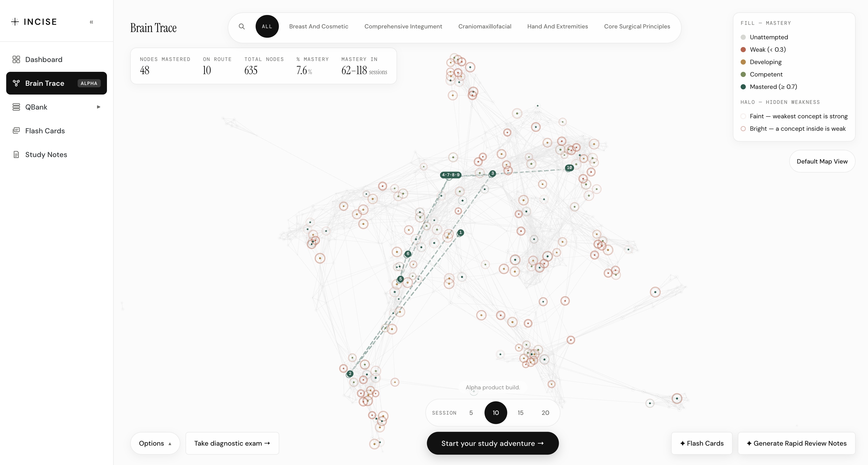Set session length to 10

pos(496,413)
